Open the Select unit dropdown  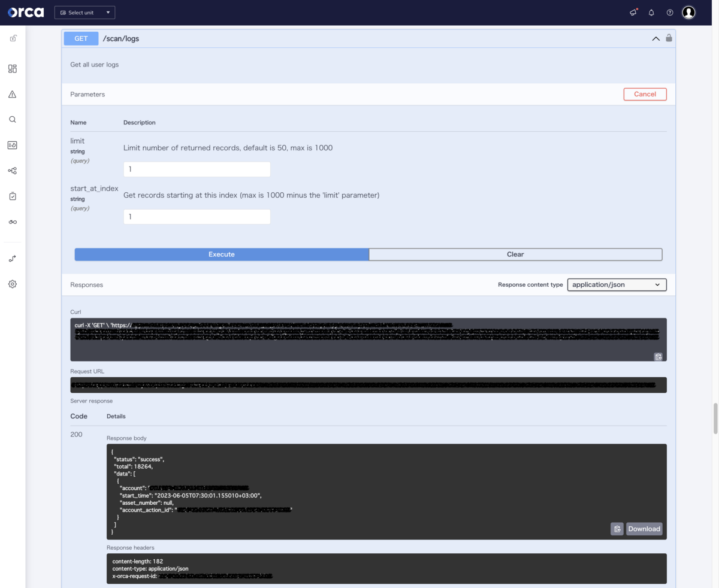[x=84, y=12]
